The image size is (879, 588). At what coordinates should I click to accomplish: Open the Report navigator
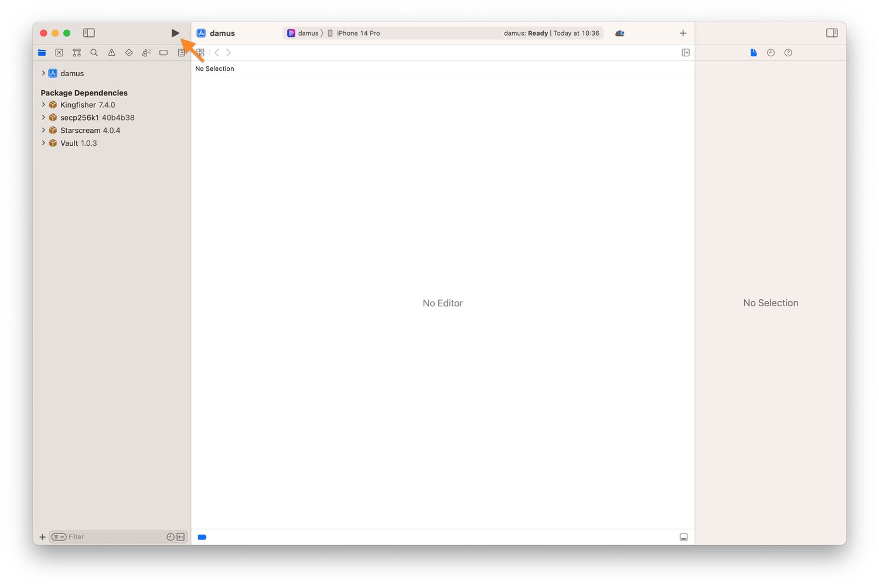coord(181,53)
